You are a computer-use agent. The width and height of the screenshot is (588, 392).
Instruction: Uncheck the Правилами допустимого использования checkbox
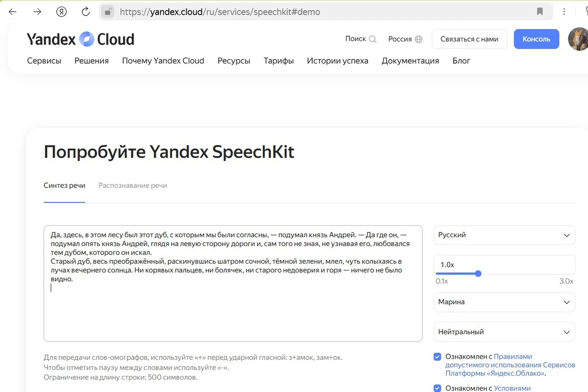438,357
